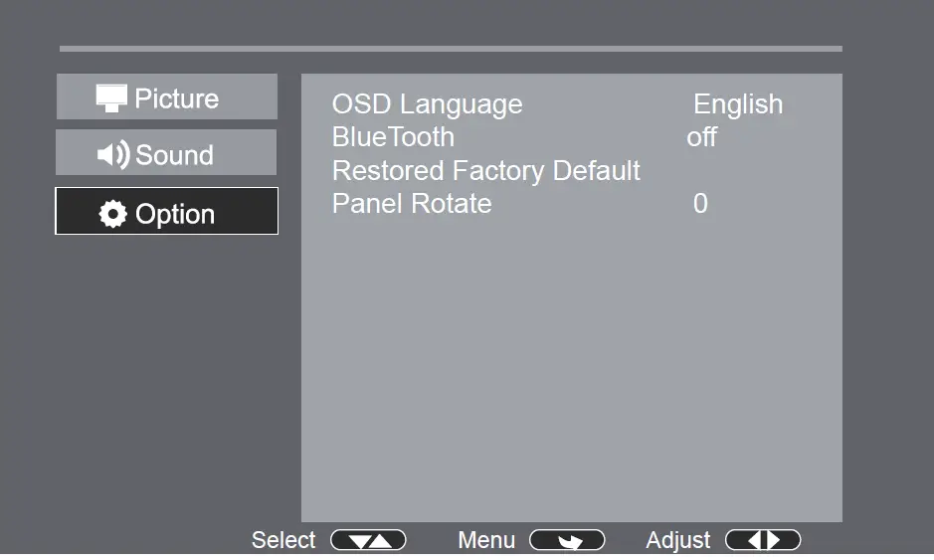The image size is (934, 560).
Task: Click the Select hint label
Action: 283,540
